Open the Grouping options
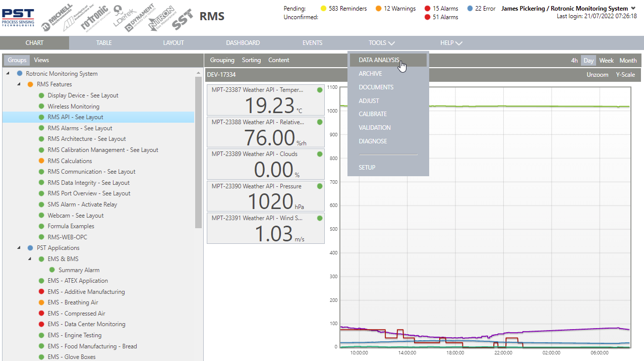 pyautogui.click(x=222, y=60)
